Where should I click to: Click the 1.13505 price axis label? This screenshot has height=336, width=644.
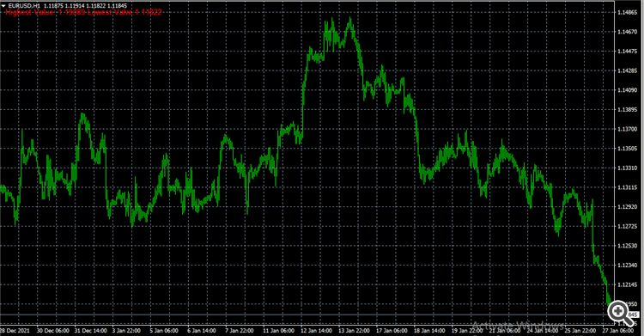(x=628, y=149)
